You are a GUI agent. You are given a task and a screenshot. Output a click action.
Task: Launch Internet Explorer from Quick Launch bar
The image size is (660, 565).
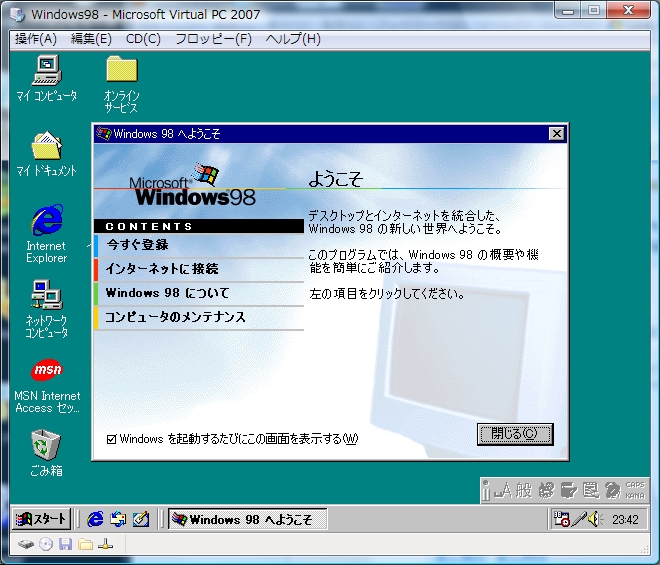click(x=95, y=519)
